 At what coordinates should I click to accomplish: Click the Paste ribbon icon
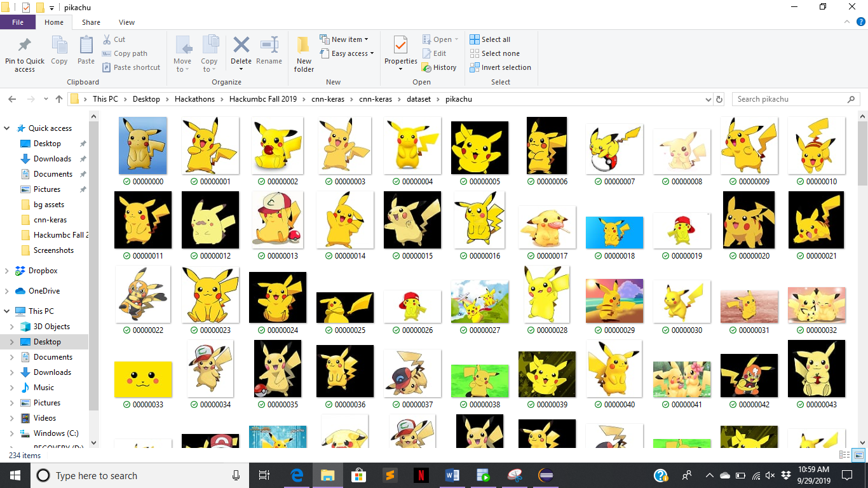(86, 46)
